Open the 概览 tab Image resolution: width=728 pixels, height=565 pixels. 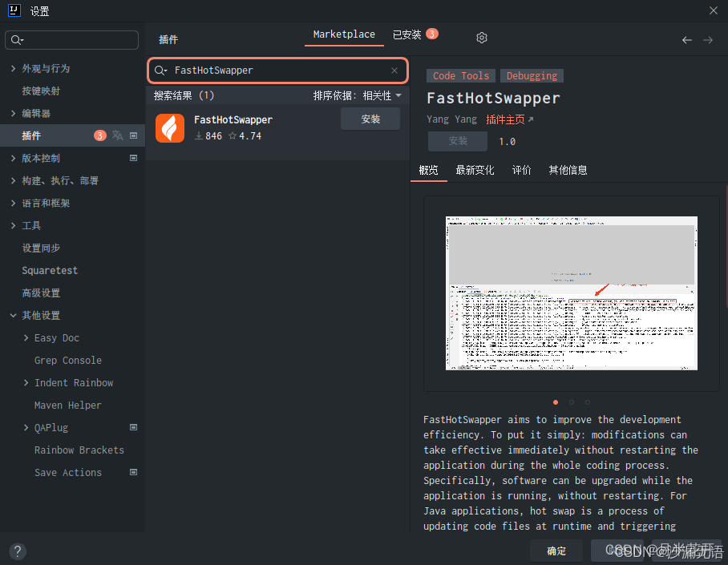(428, 170)
